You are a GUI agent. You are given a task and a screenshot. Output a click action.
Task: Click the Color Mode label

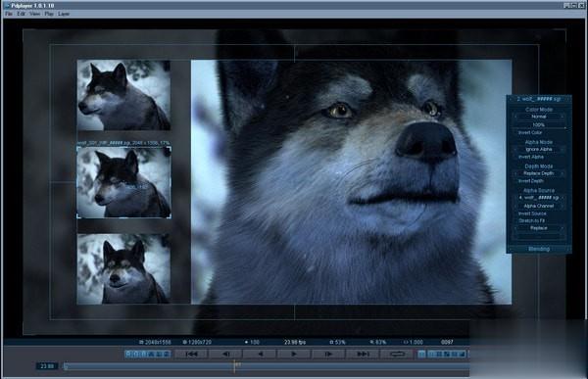539,110
